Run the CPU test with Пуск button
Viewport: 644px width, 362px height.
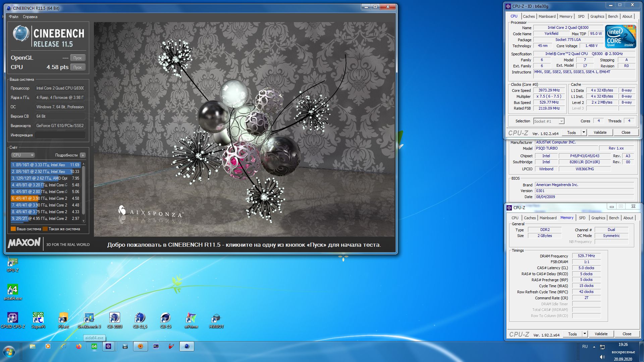[77, 67]
